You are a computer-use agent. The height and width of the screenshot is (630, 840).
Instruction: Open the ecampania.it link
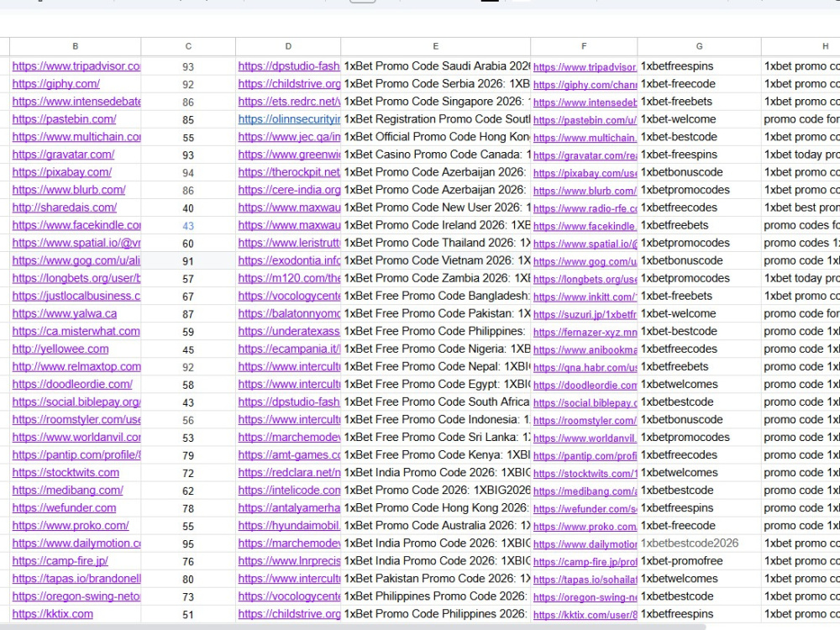pyautogui.click(x=289, y=349)
